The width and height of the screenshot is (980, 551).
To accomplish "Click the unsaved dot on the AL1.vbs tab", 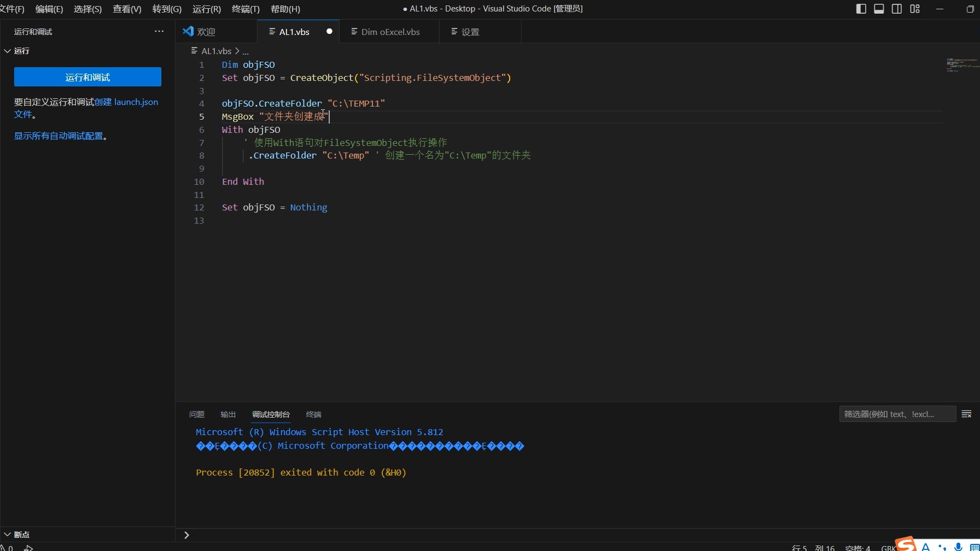I will tap(329, 31).
